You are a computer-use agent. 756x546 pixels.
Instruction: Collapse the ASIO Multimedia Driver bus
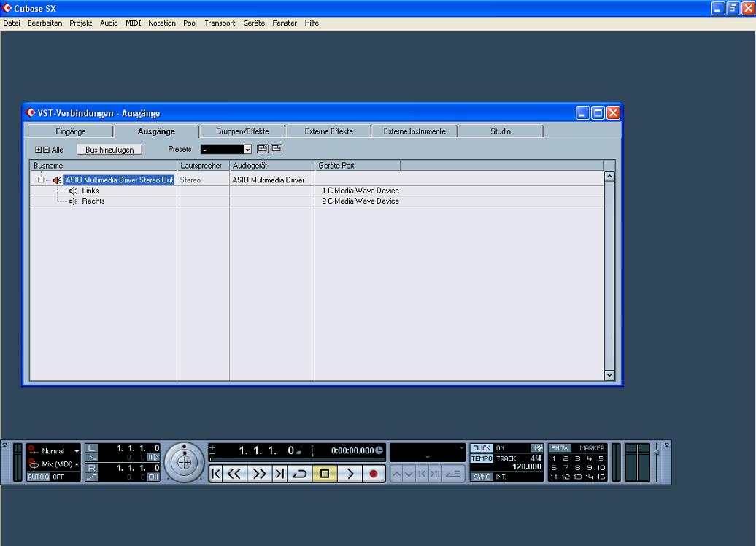(41, 180)
